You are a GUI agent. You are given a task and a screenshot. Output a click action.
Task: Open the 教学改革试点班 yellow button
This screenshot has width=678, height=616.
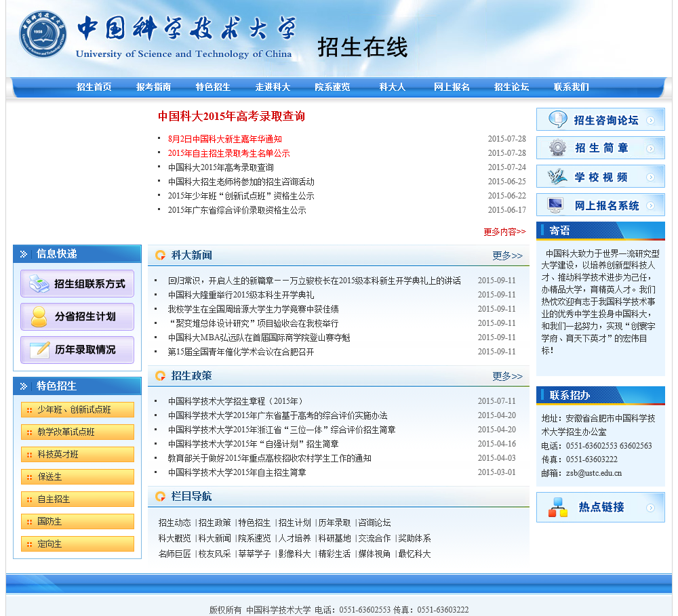click(x=77, y=432)
